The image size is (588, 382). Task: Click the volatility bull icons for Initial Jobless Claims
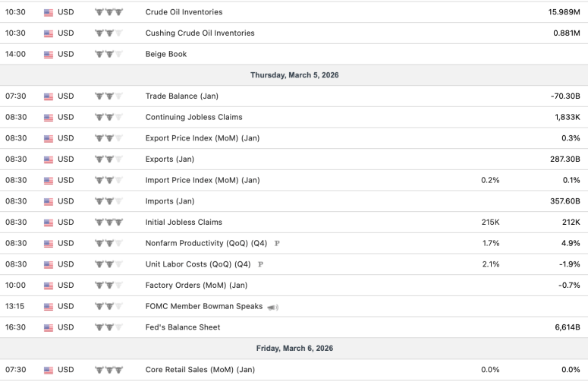108,223
